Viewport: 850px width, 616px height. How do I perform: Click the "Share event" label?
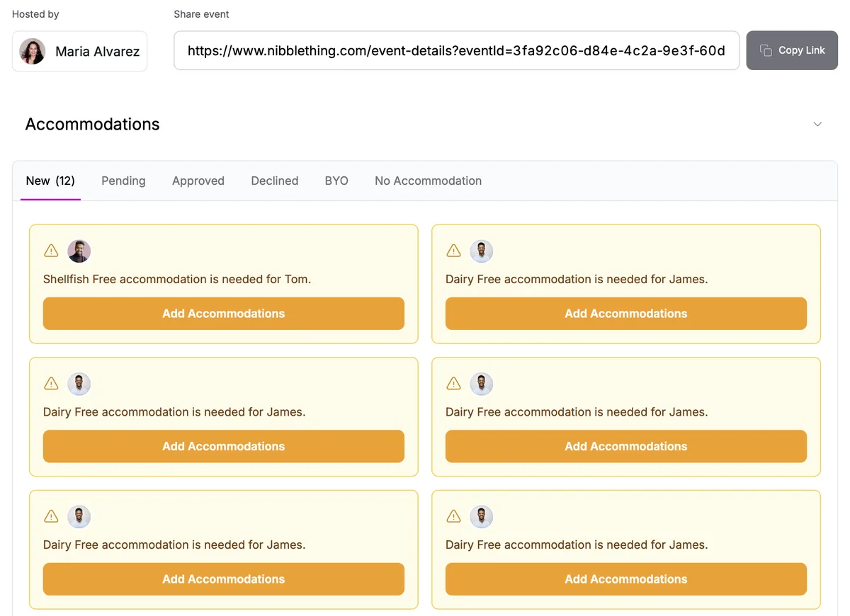(x=202, y=14)
